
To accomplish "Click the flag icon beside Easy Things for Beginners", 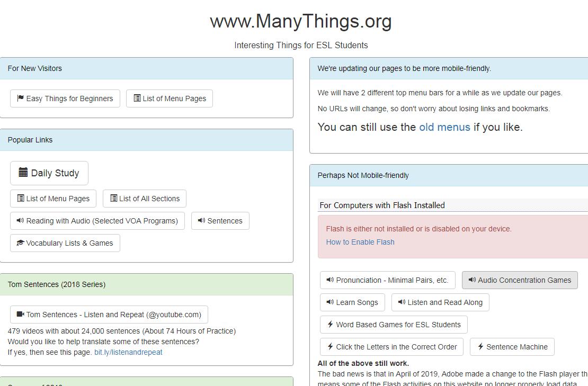I will (20, 98).
